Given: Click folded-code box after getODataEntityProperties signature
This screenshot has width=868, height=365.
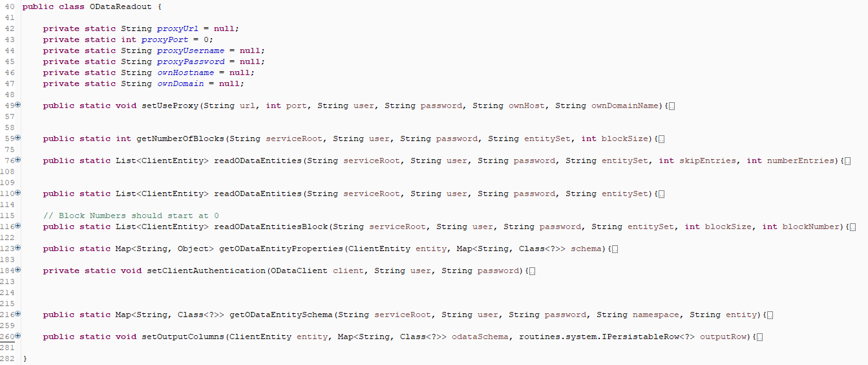Looking at the screenshot, I should click(x=615, y=249).
